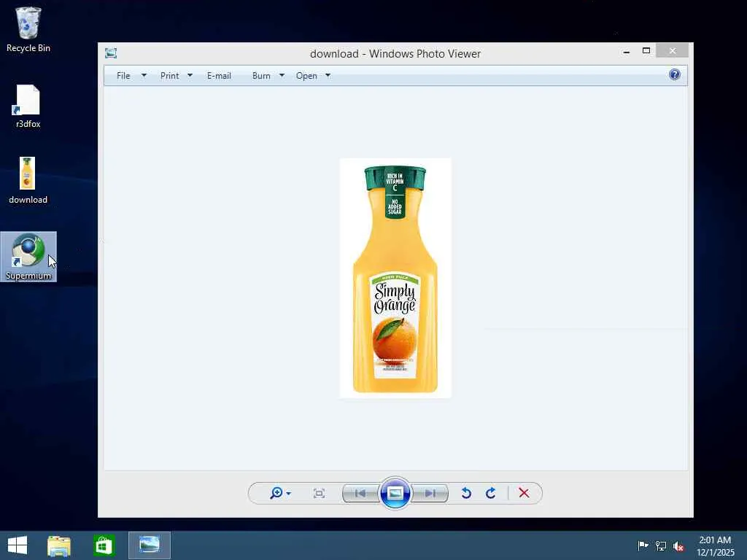Image resolution: width=747 pixels, height=560 pixels.
Task: Minimize the Photo Viewer window
Action: pos(627,51)
